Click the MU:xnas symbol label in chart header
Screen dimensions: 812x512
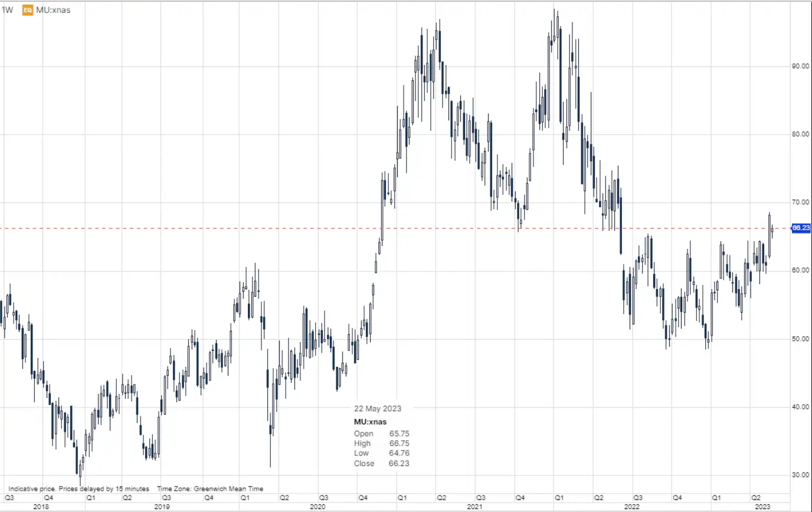53,10
